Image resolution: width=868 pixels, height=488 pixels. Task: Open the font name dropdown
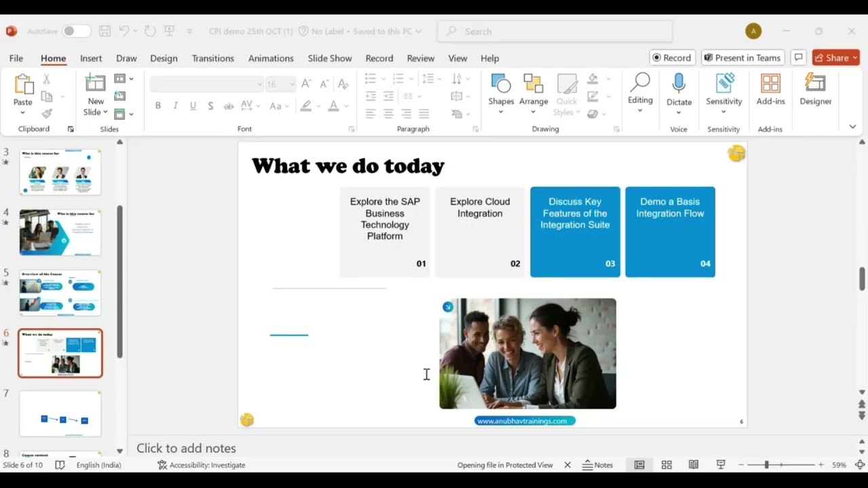tap(259, 84)
